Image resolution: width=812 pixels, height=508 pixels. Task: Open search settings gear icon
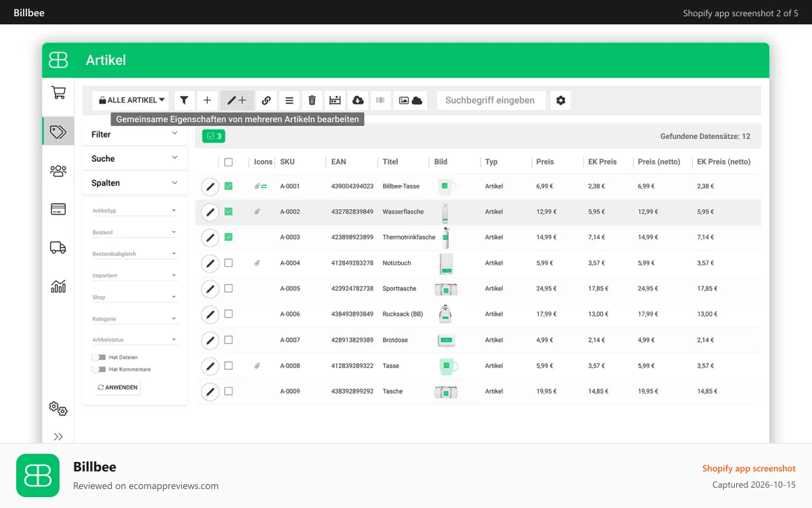560,100
